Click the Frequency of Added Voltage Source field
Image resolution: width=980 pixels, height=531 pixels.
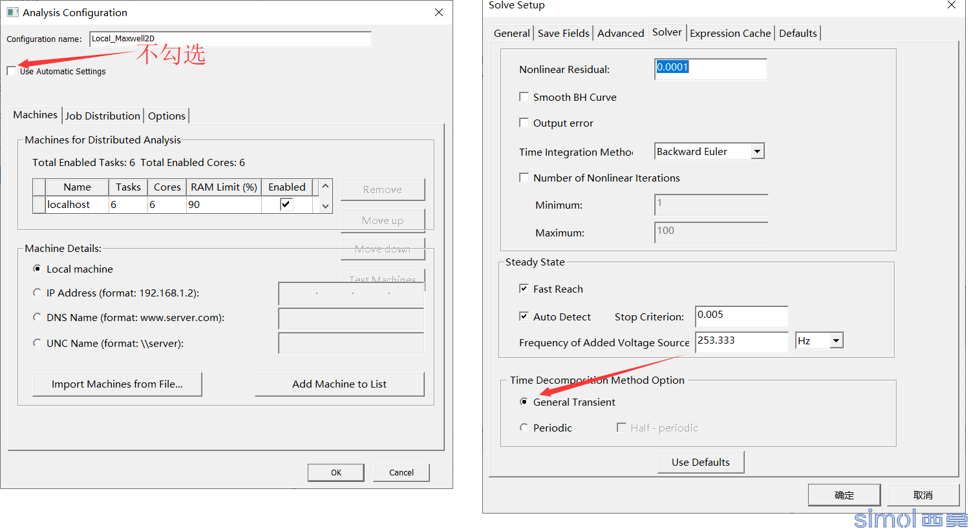point(741,342)
